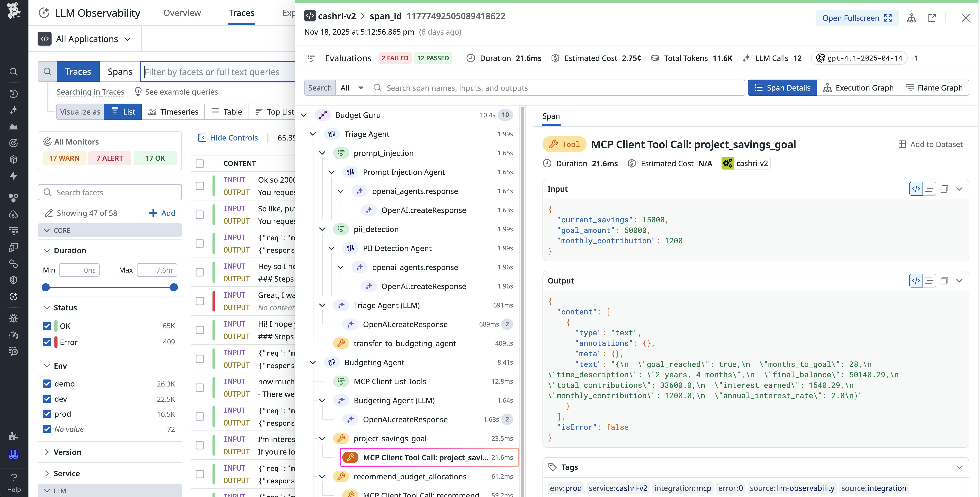Open the Flame Graph view tab
The image size is (980, 497).
click(x=934, y=88)
